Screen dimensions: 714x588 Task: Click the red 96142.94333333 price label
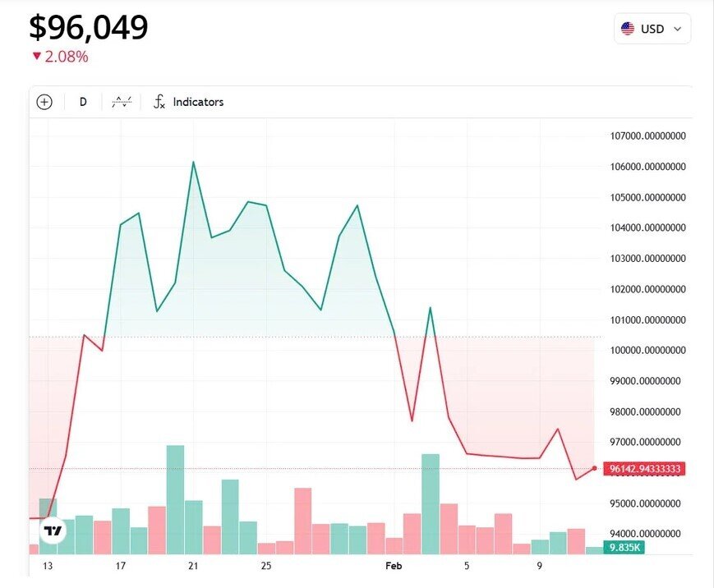click(x=644, y=469)
